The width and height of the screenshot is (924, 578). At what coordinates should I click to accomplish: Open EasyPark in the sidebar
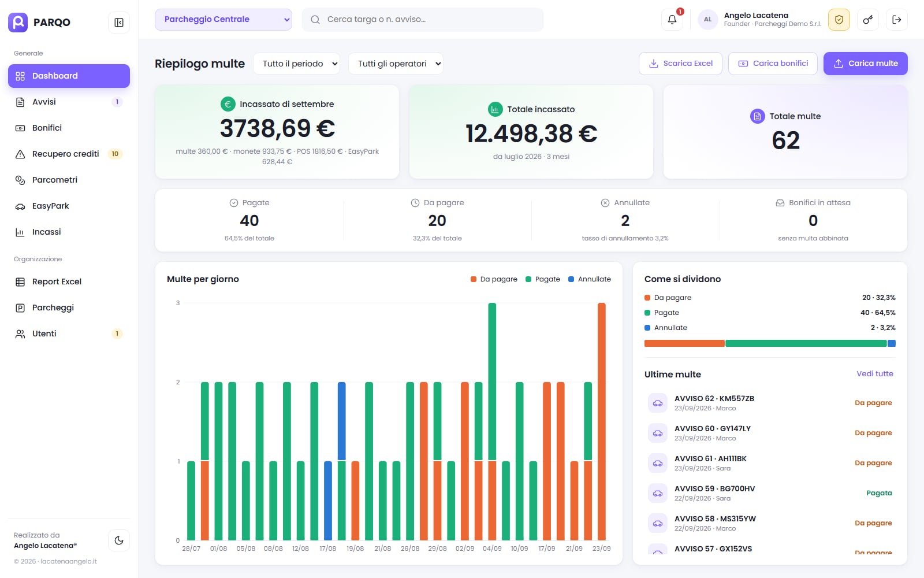tap(69, 206)
